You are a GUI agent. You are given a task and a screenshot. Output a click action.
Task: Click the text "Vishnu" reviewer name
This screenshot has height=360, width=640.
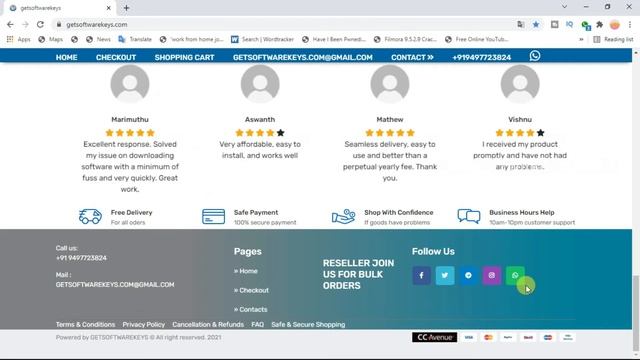520,120
